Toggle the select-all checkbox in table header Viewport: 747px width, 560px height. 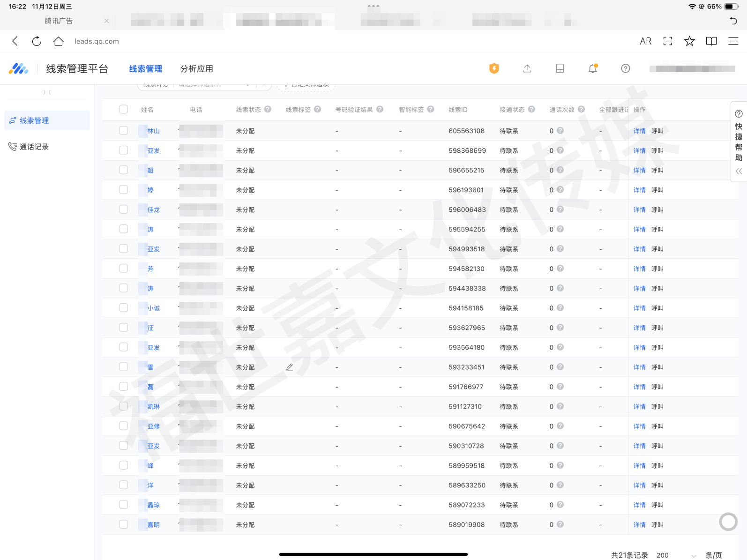124,109
